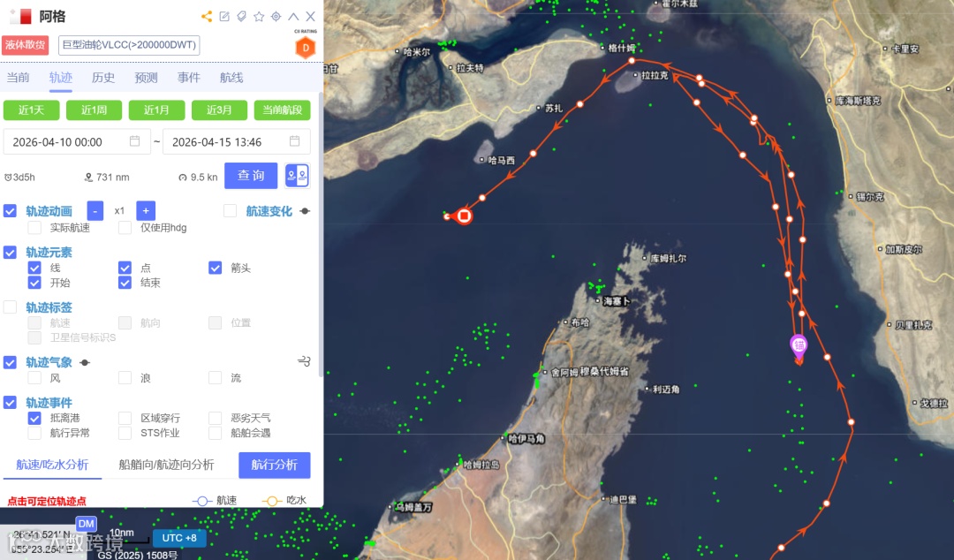The image size is (954, 560).
Task: Click the 查询 query button
Action: click(x=251, y=176)
